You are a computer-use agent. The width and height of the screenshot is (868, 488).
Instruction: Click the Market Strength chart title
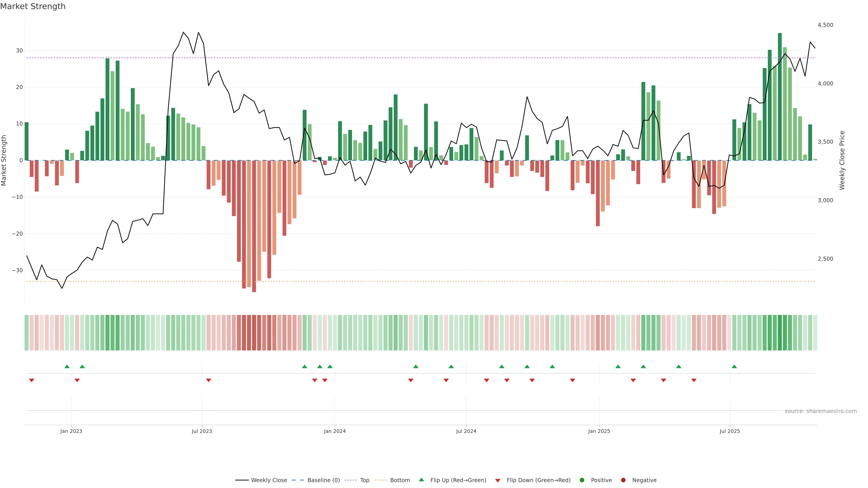[33, 6]
